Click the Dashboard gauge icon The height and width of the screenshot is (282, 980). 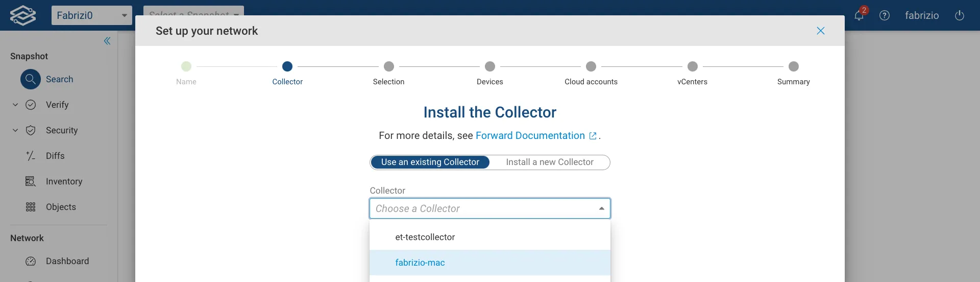(x=31, y=261)
